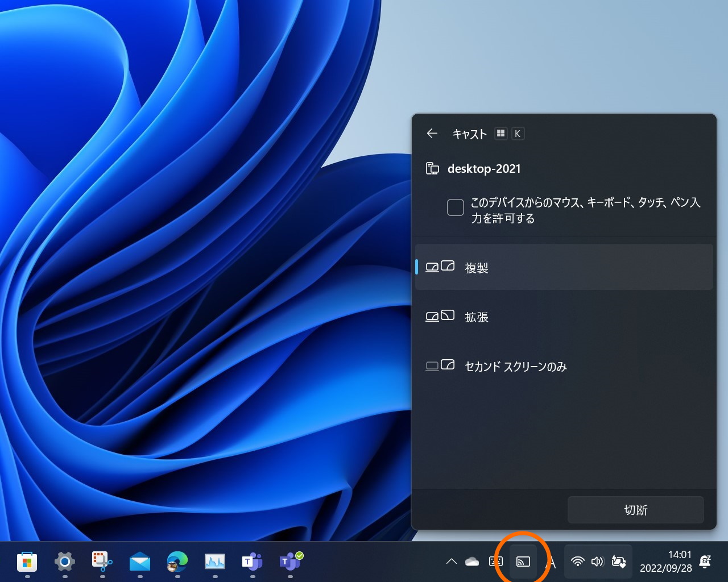Enable mouse, keyboard, touch and pen input checkbox
This screenshot has width=728, height=582.
pos(455,207)
